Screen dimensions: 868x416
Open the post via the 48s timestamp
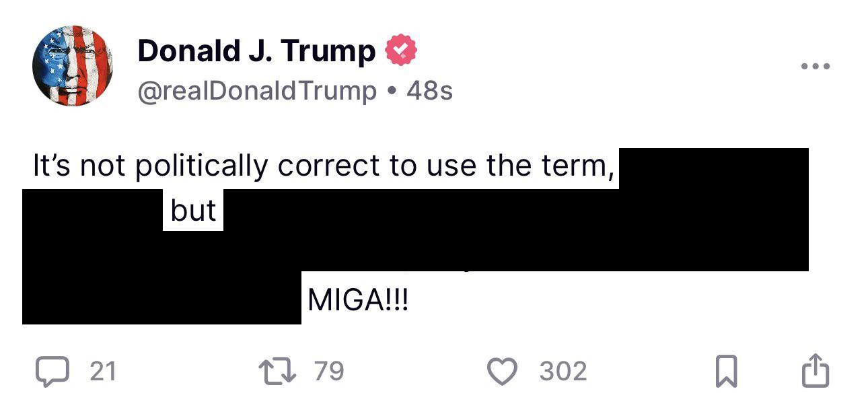(429, 90)
